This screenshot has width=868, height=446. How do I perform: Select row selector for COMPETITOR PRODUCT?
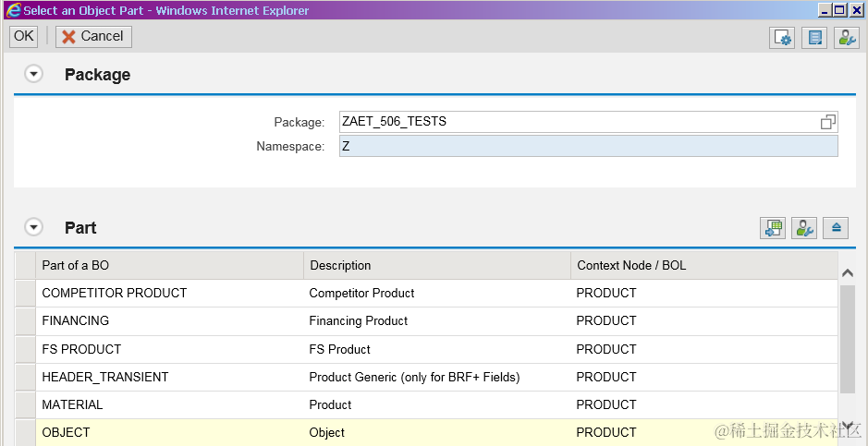coord(25,294)
